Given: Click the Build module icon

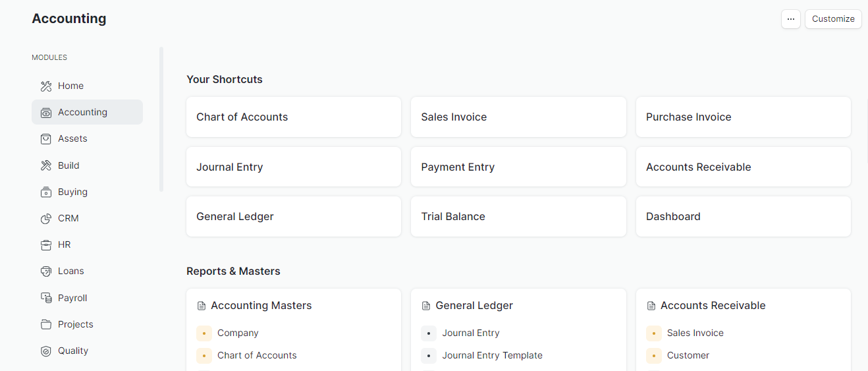Looking at the screenshot, I should tap(46, 165).
